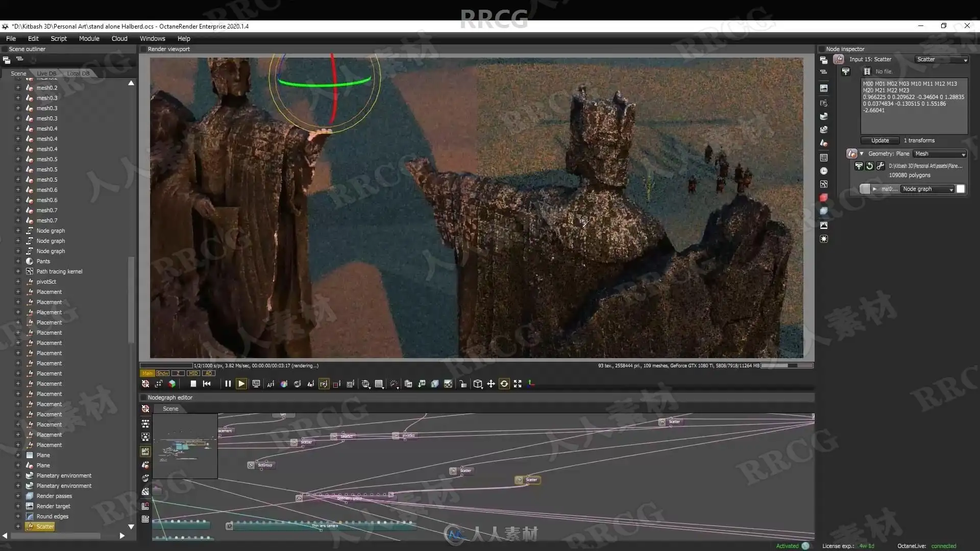
Task: Click the Update transforms button
Action: (879, 140)
